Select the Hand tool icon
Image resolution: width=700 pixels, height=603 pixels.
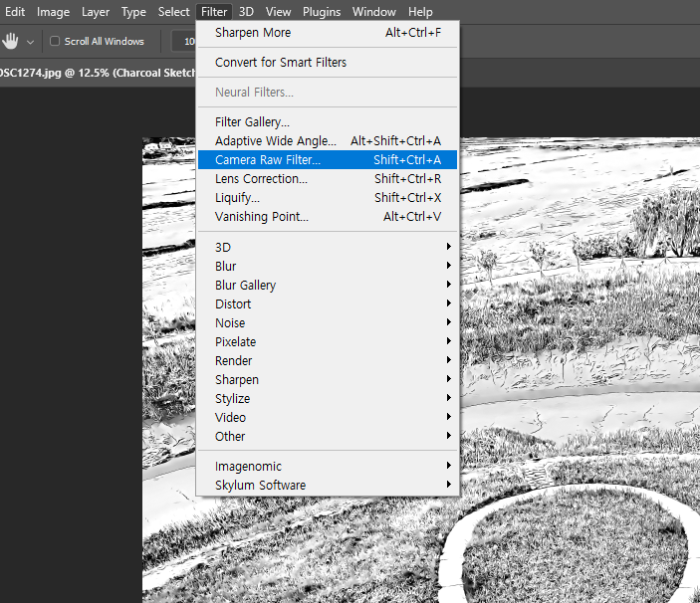tap(10, 42)
